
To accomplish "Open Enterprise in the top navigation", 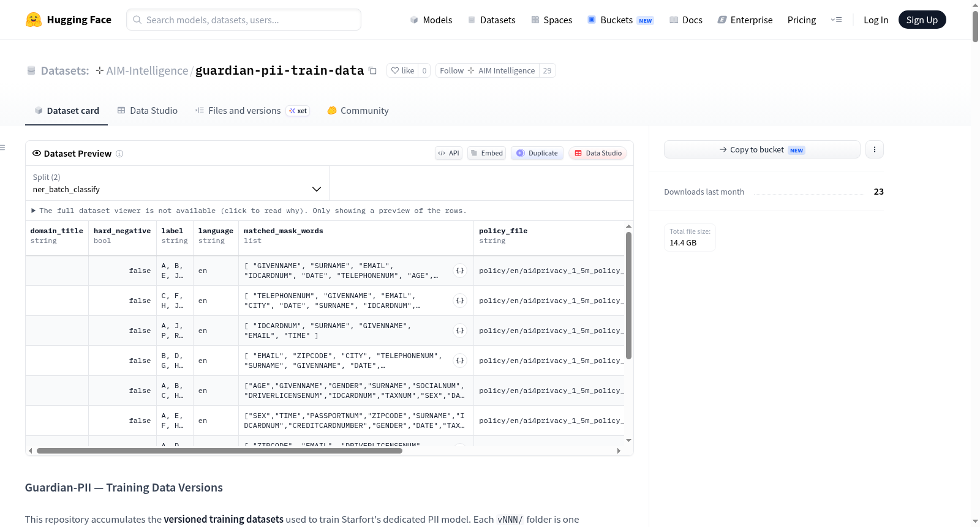I will pyautogui.click(x=745, y=20).
